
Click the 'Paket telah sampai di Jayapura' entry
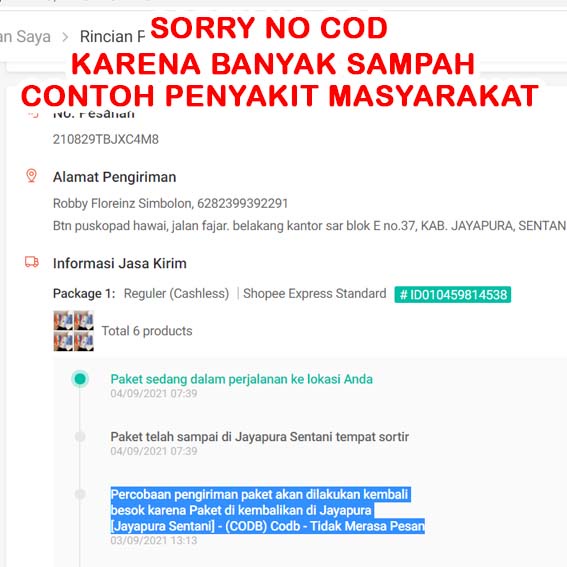[260, 437]
